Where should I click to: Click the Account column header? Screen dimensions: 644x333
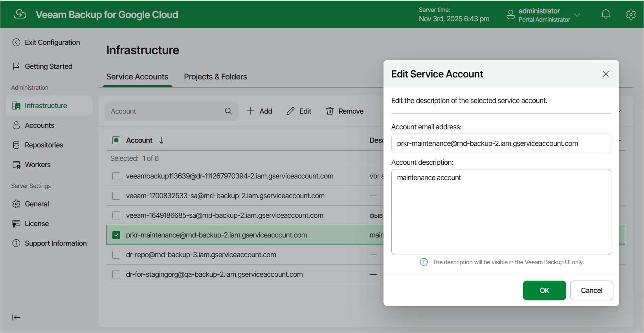click(139, 140)
